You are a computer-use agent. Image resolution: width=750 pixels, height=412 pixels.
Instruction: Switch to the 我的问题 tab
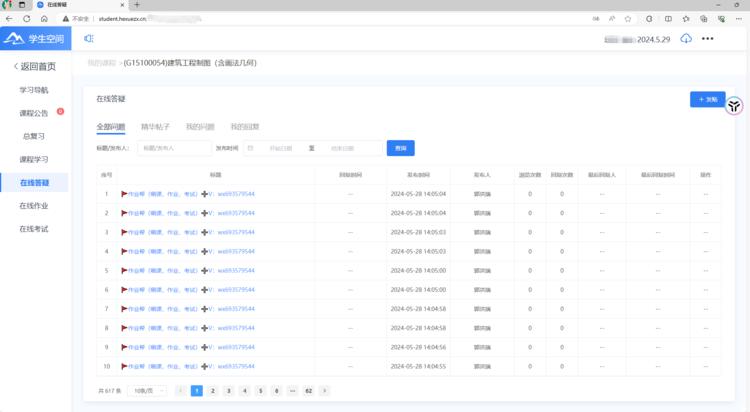[x=200, y=127]
